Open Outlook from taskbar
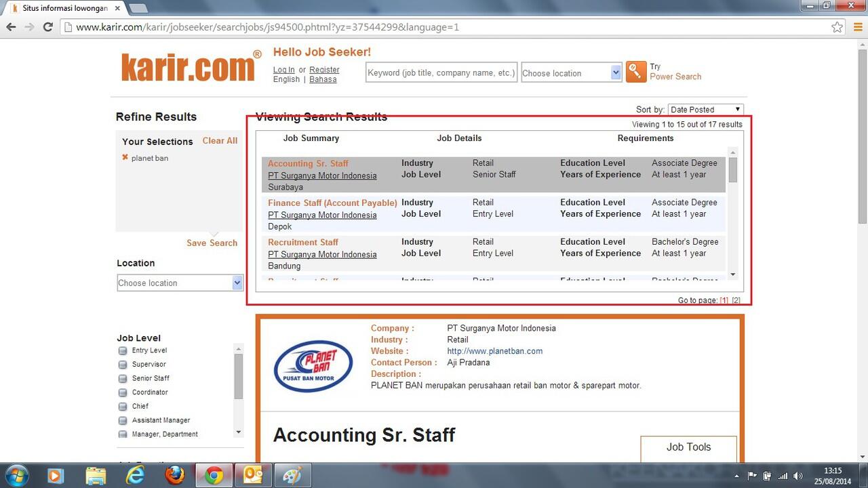The image size is (868, 488). click(x=254, y=476)
